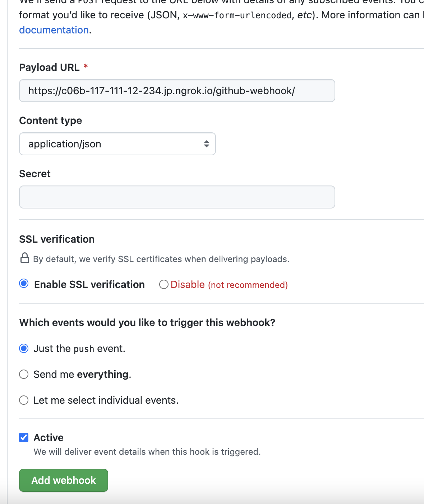Click the Payload URL label
Image resolution: width=424 pixels, height=504 pixels.
coord(49,67)
